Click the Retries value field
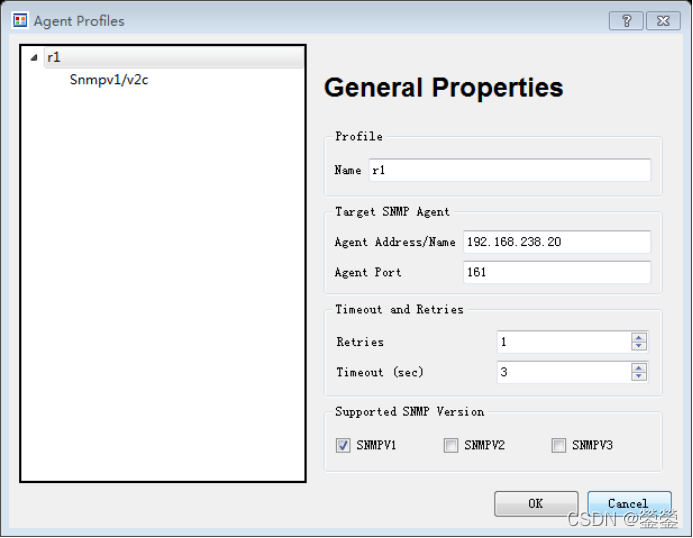Viewport: 693px width, 538px height. tap(564, 342)
